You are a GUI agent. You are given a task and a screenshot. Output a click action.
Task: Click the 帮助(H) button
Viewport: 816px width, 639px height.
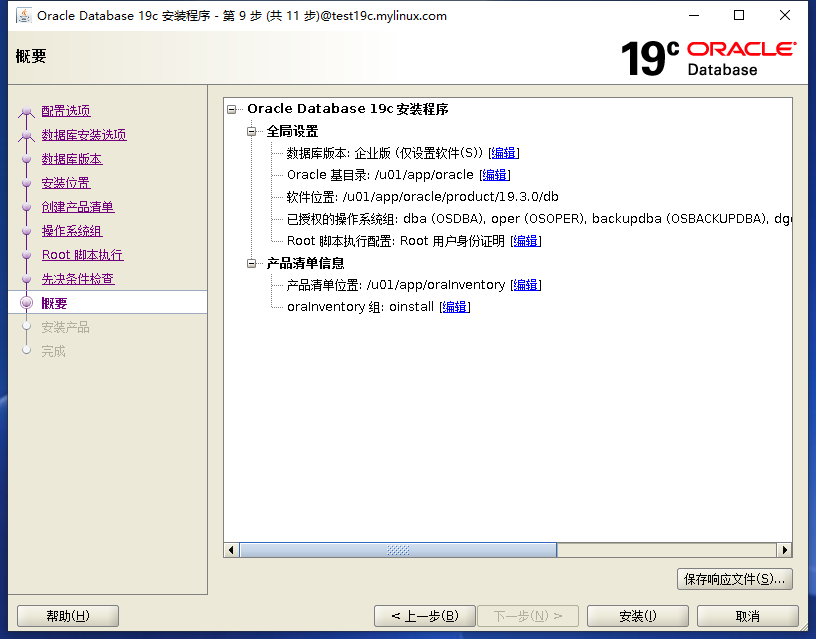click(x=67, y=615)
